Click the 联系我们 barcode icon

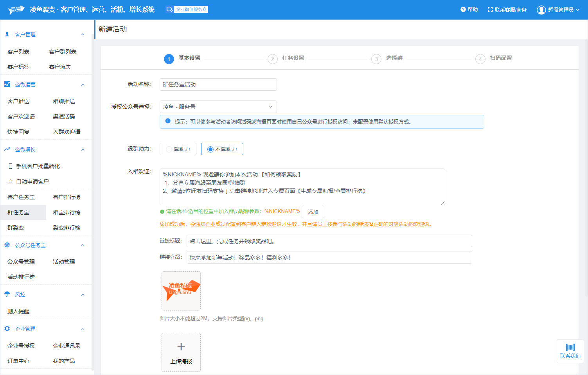pos(570,347)
